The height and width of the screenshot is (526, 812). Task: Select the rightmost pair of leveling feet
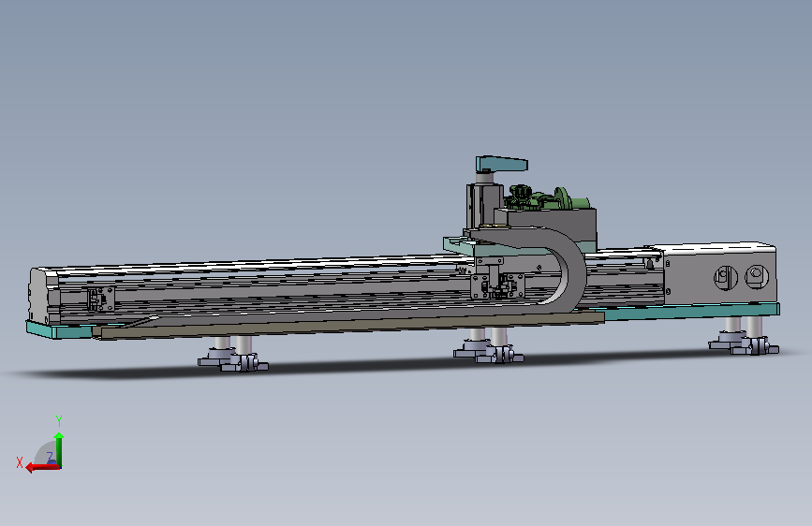point(745,337)
